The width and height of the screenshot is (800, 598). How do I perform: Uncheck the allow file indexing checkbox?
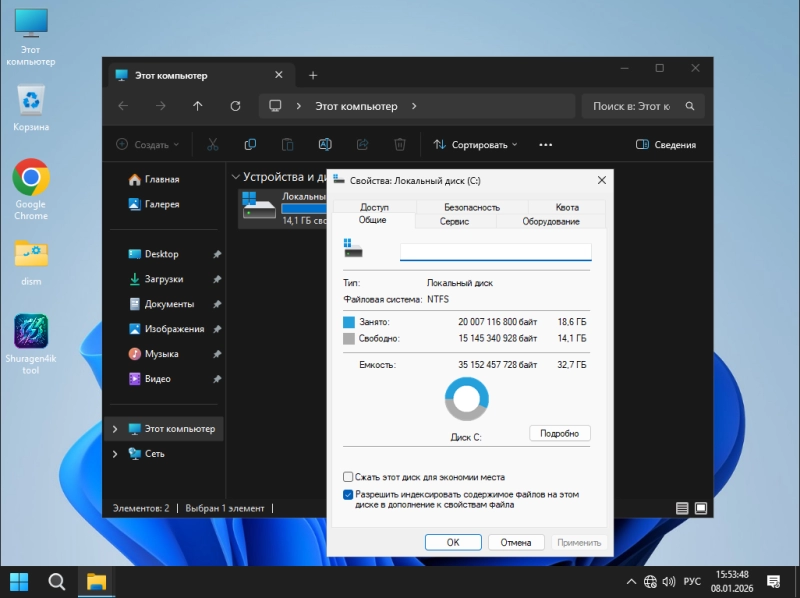pos(348,494)
